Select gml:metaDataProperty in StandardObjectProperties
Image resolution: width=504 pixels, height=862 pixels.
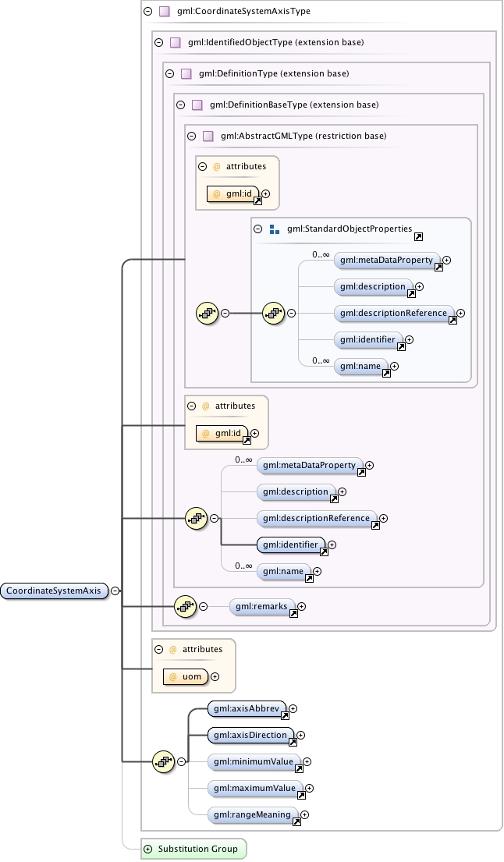point(387,260)
